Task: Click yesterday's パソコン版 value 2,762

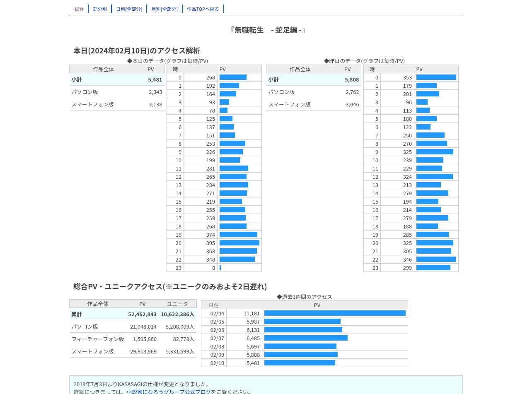Action: [x=352, y=92]
